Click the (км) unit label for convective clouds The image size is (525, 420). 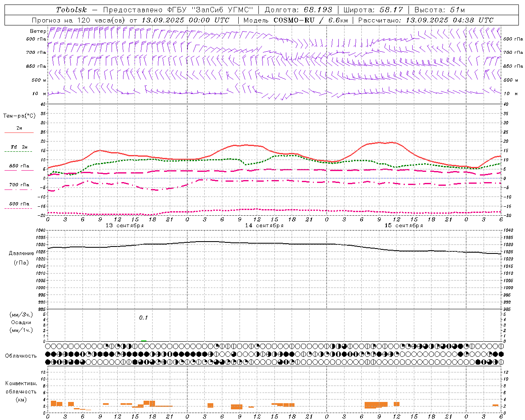coord(21,399)
